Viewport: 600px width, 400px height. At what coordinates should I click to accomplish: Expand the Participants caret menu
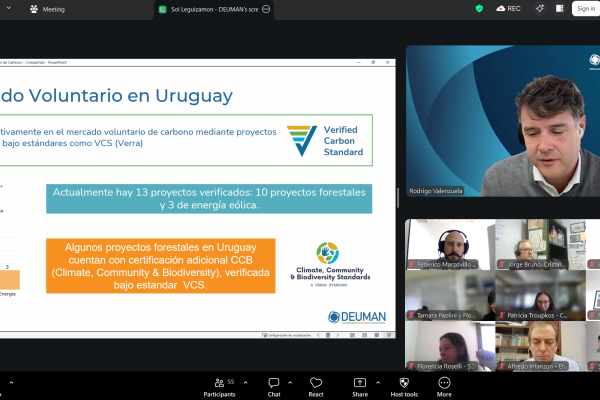click(245, 382)
